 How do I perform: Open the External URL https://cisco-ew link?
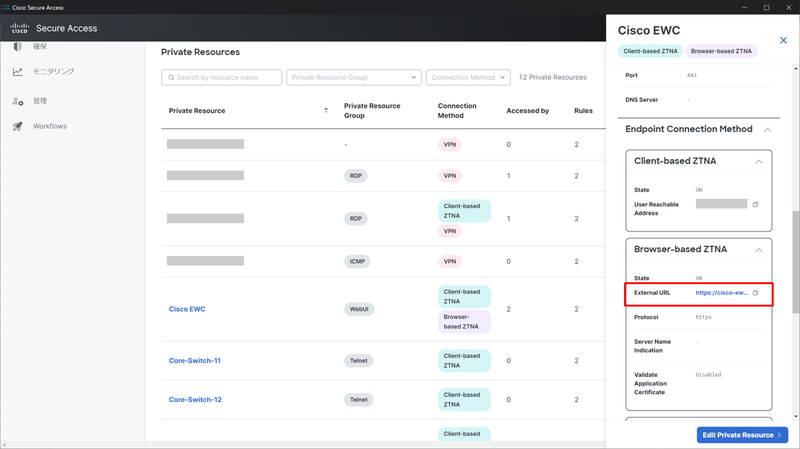pos(721,293)
